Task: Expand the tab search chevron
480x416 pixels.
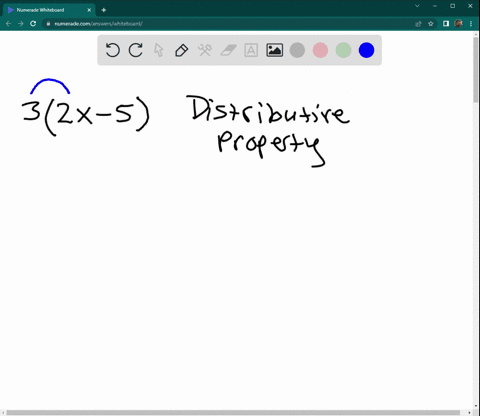Action: (x=417, y=6)
